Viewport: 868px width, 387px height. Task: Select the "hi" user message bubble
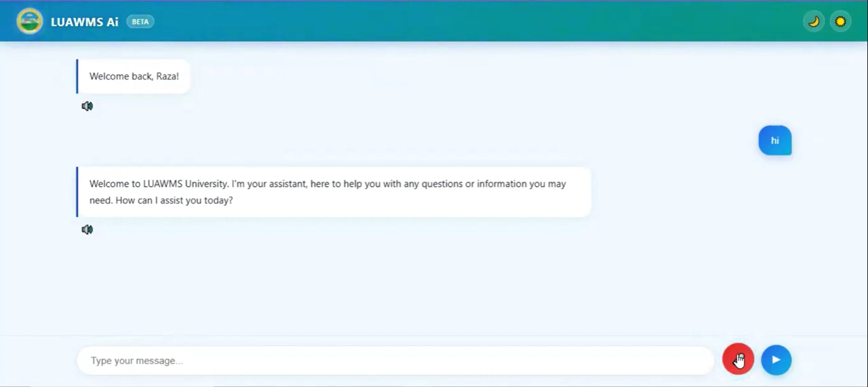pos(775,141)
